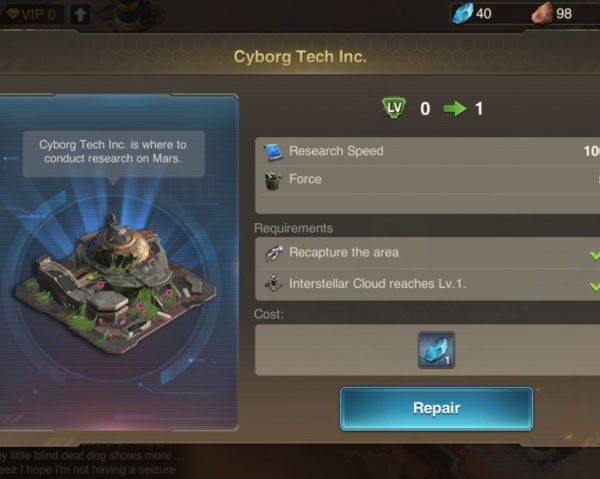The image size is (600, 479).
Task: Tap the chat messages at the bottom
Action: click(x=88, y=462)
